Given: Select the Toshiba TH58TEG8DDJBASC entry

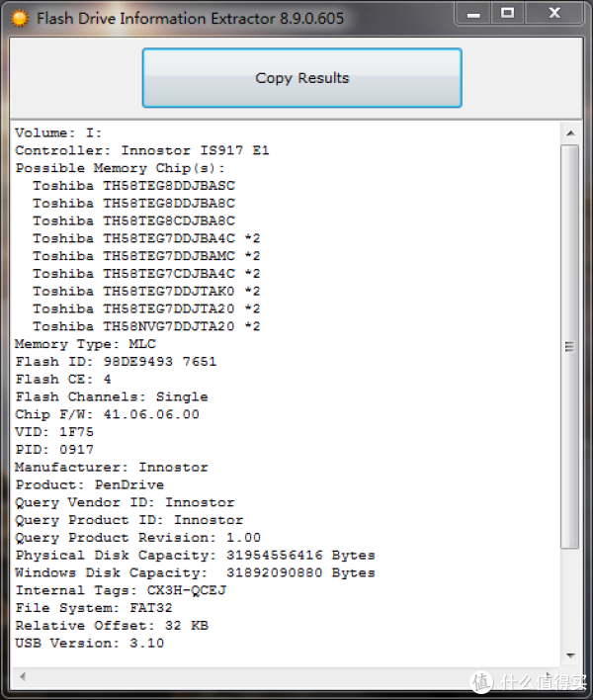Looking at the screenshot, I should [x=133, y=186].
